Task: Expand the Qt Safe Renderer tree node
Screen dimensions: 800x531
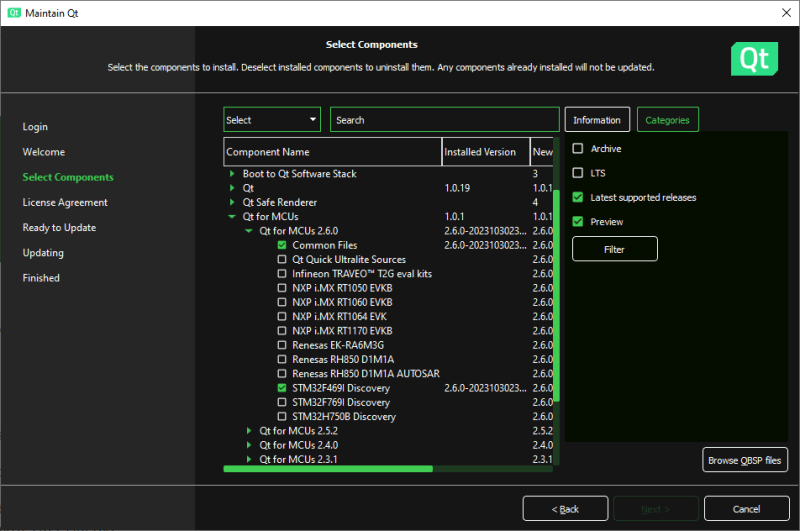Action: click(x=232, y=203)
